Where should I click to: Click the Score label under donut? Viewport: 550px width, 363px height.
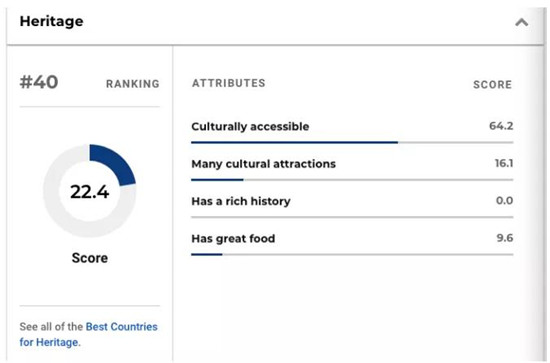(x=90, y=258)
